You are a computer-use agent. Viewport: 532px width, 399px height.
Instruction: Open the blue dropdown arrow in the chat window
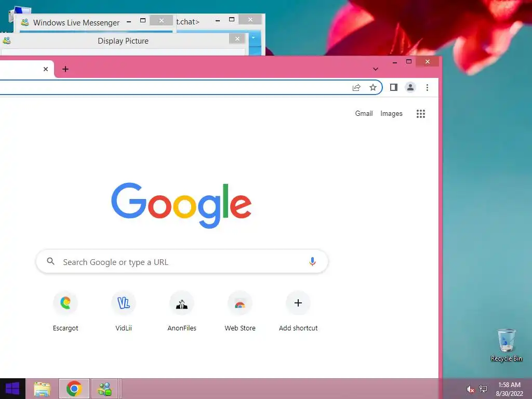pyautogui.click(x=253, y=37)
